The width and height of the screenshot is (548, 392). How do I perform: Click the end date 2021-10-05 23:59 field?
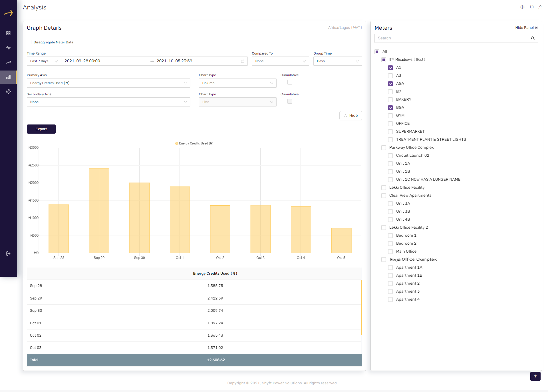[x=197, y=61]
